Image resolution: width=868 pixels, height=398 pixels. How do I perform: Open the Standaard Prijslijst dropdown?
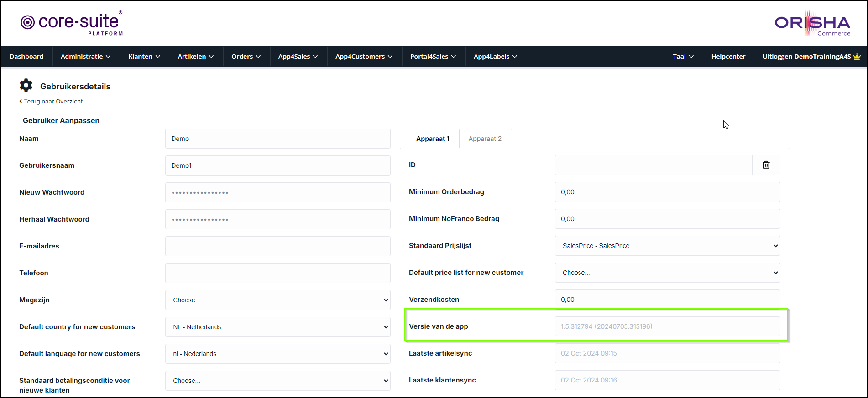pos(668,246)
